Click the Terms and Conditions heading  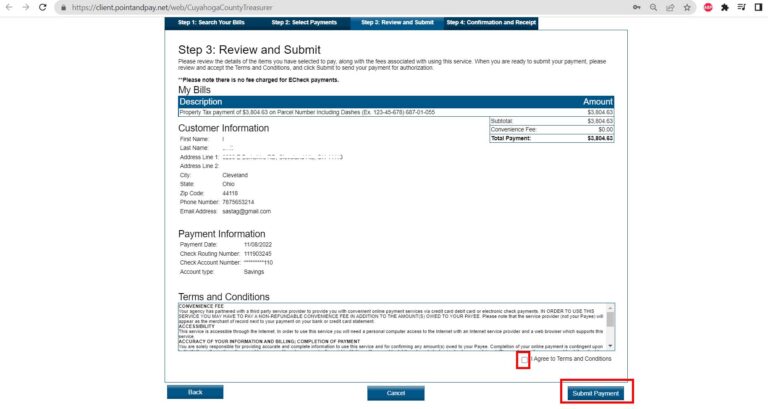[224, 297]
